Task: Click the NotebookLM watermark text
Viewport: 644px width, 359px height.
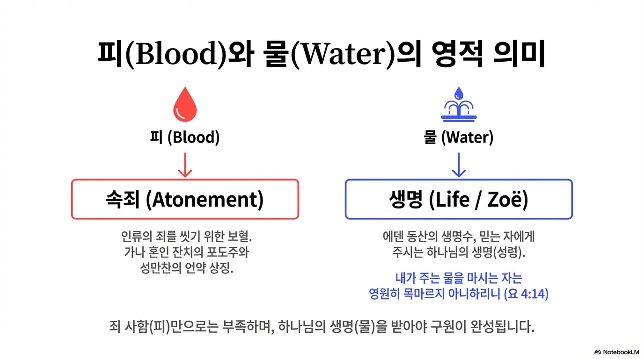Action: click(621, 352)
